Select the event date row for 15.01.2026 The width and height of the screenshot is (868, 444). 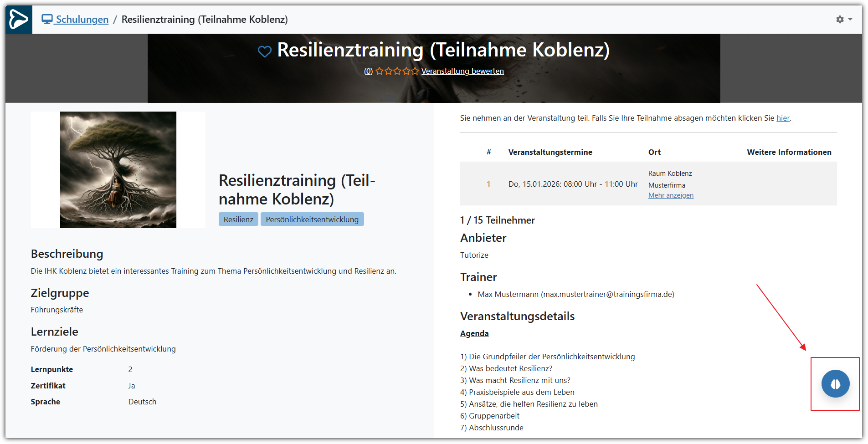(x=573, y=184)
